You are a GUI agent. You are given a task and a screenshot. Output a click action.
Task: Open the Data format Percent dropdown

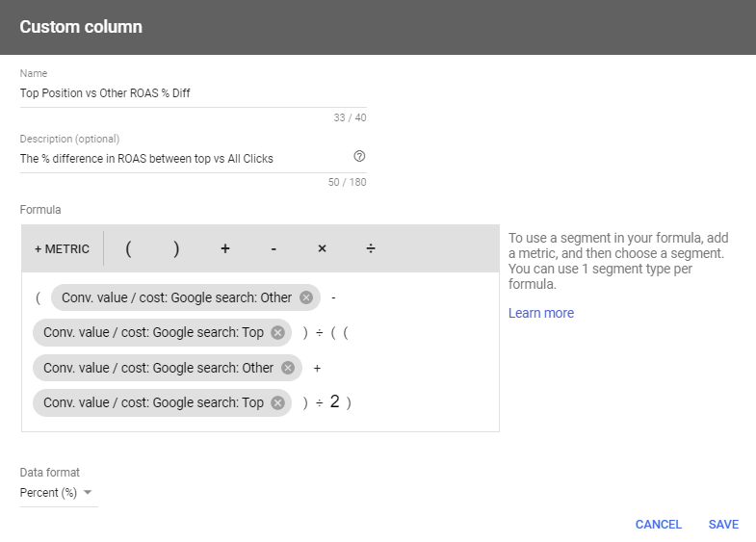click(x=56, y=493)
